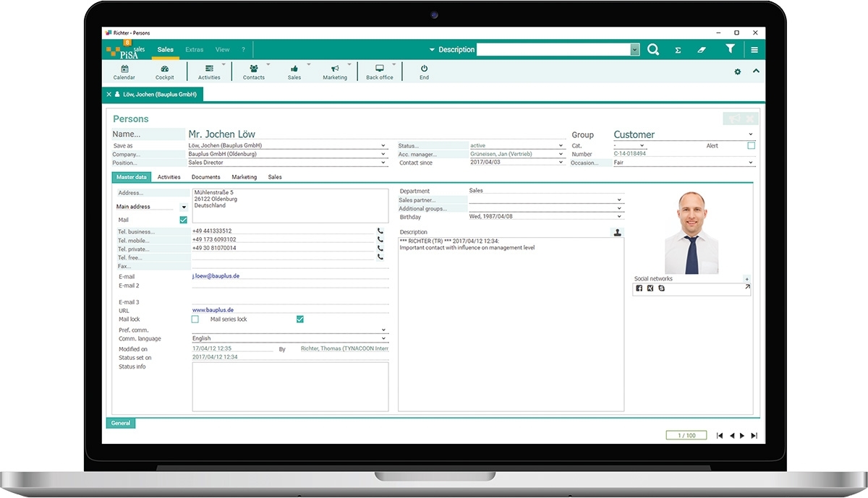Open the filter funnel icon

point(730,48)
